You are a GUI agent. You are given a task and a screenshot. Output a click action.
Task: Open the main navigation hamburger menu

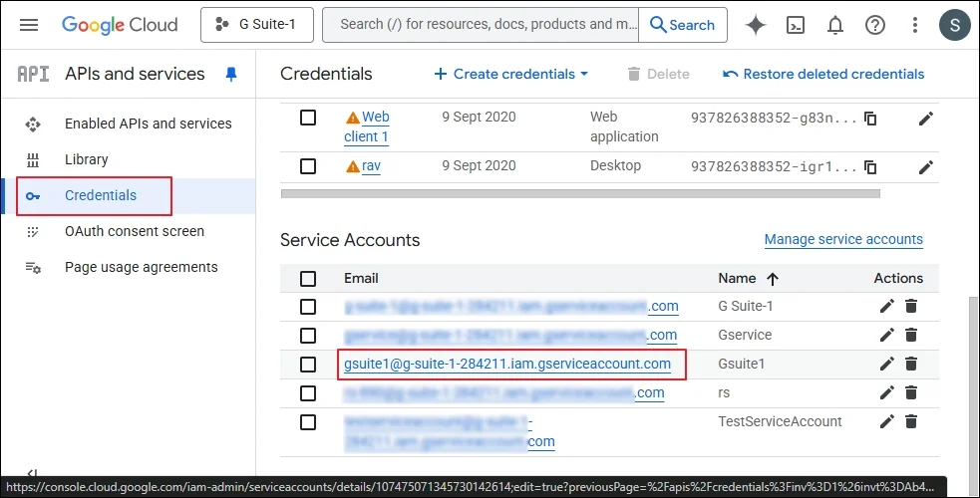[x=29, y=25]
